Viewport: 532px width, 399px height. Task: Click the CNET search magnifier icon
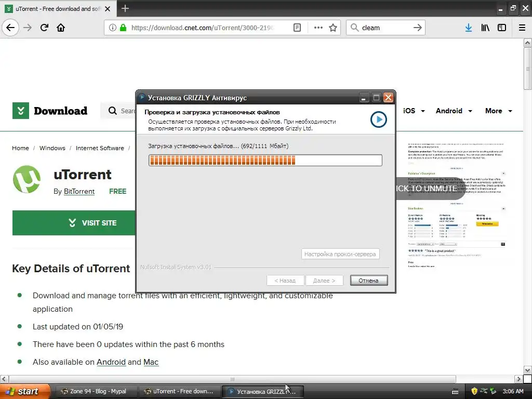(x=112, y=111)
